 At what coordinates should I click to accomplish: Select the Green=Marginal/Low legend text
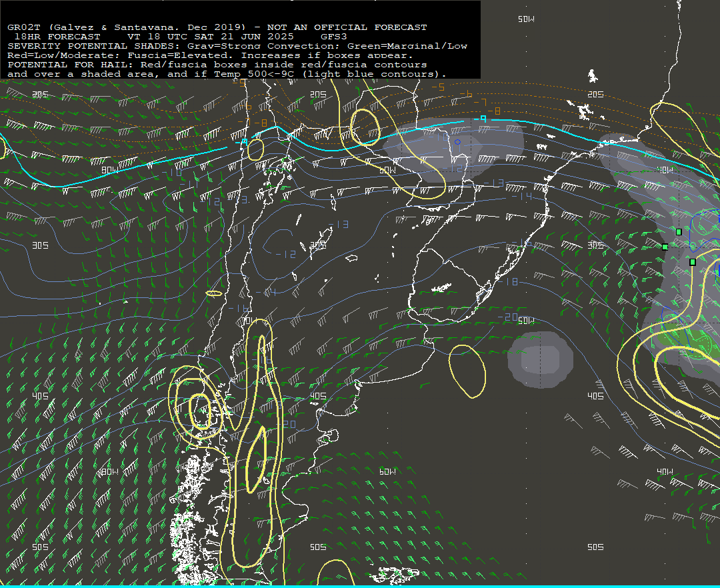pos(407,46)
